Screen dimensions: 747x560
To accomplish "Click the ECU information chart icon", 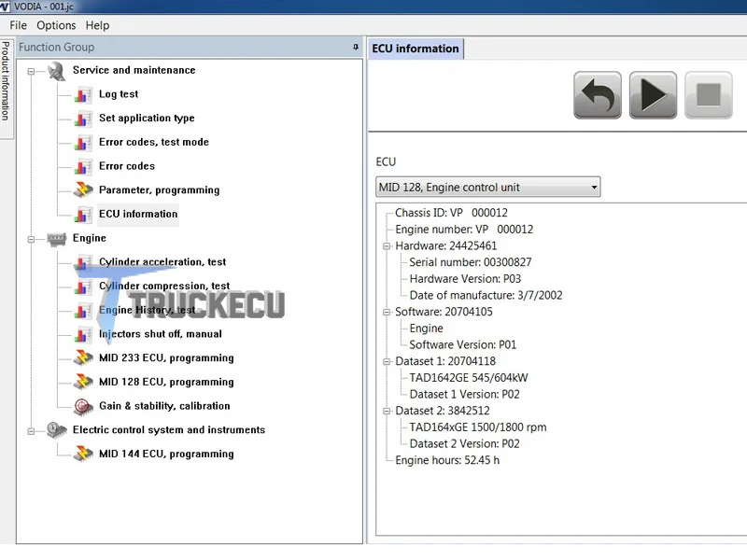I will (x=83, y=215).
